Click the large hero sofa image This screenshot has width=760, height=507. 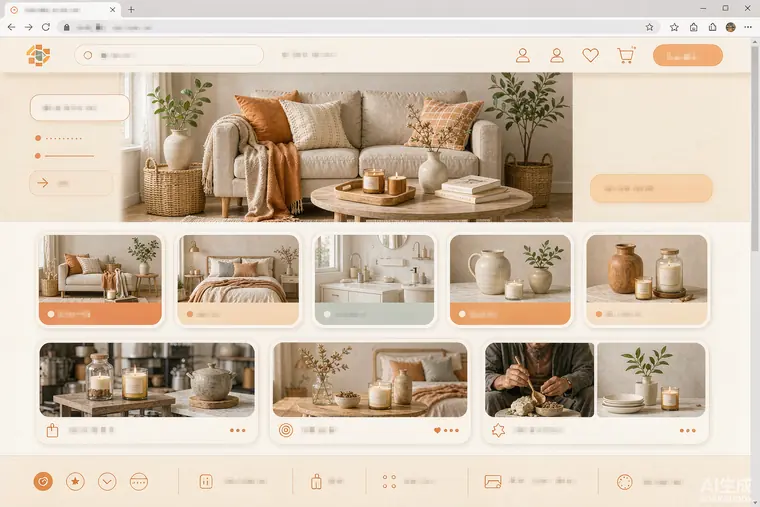tap(347, 147)
